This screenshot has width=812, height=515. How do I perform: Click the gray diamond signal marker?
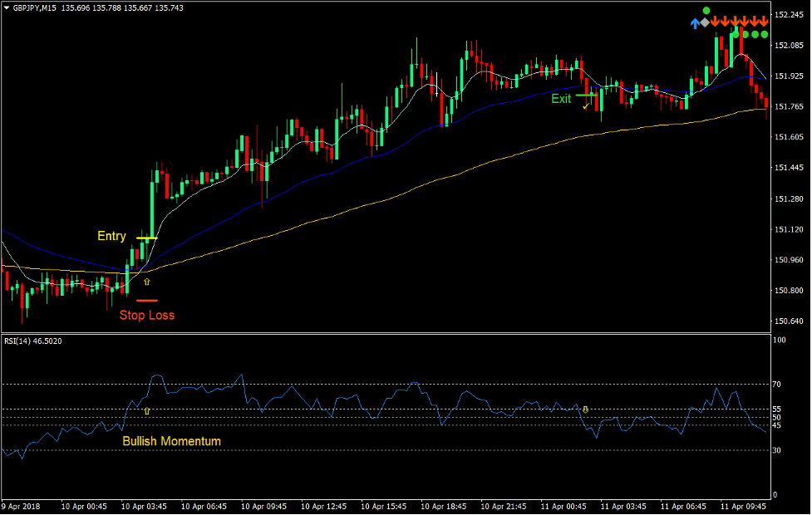pos(705,22)
